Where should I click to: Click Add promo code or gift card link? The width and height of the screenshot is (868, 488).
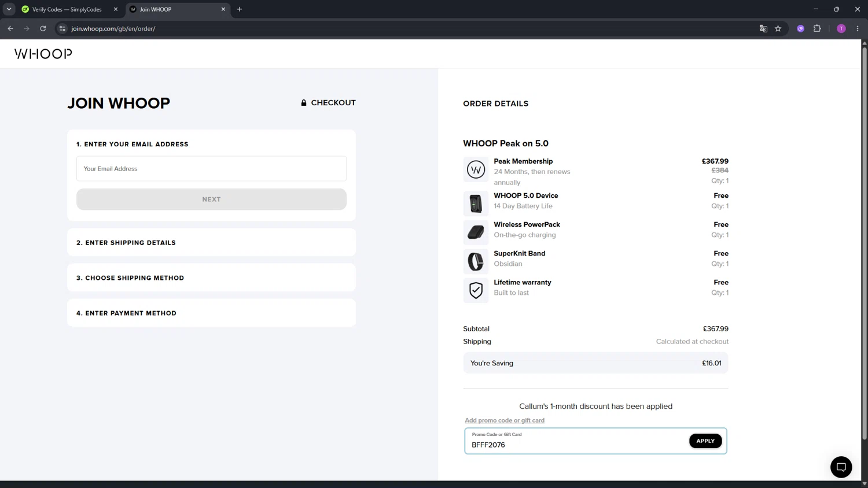(x=505, y=420)
